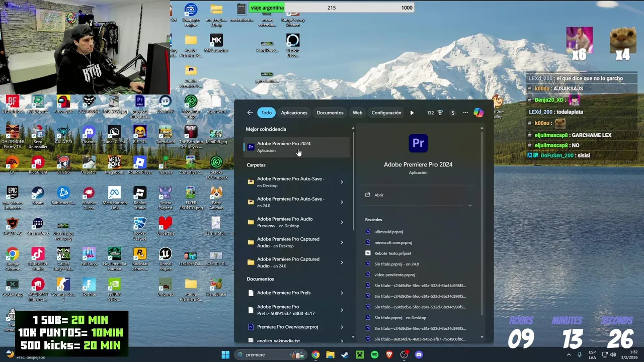
Task: Open Brave browser from the taskbar
Action: (x=389, y=354)
